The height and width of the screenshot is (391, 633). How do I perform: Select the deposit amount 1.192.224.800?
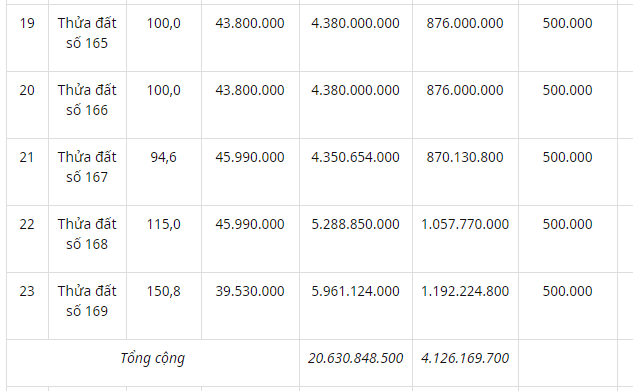pos(465,291)
